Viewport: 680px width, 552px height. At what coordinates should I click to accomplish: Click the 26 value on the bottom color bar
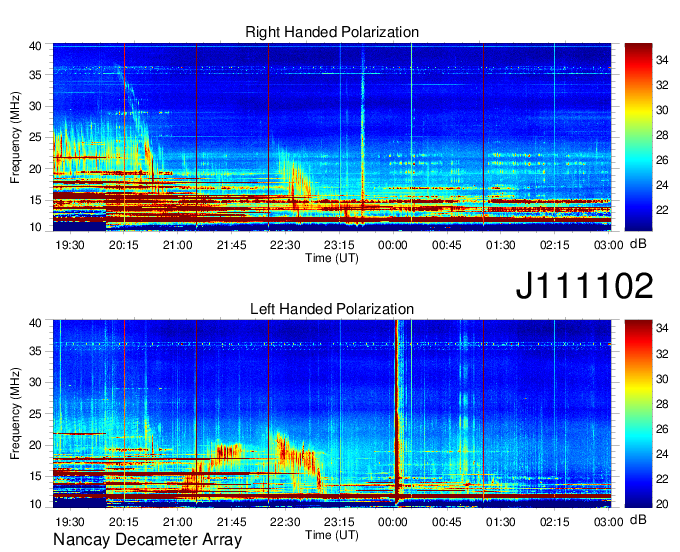tap(662, 429)
